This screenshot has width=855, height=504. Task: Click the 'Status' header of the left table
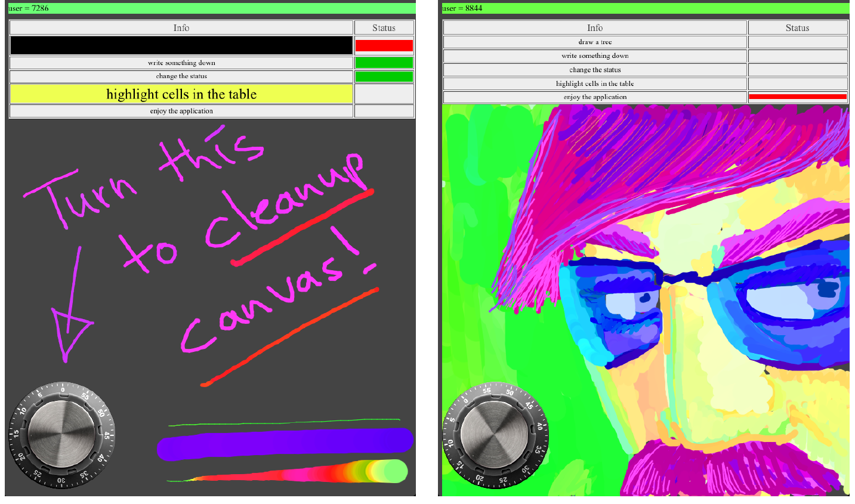(x=384, y=28)
